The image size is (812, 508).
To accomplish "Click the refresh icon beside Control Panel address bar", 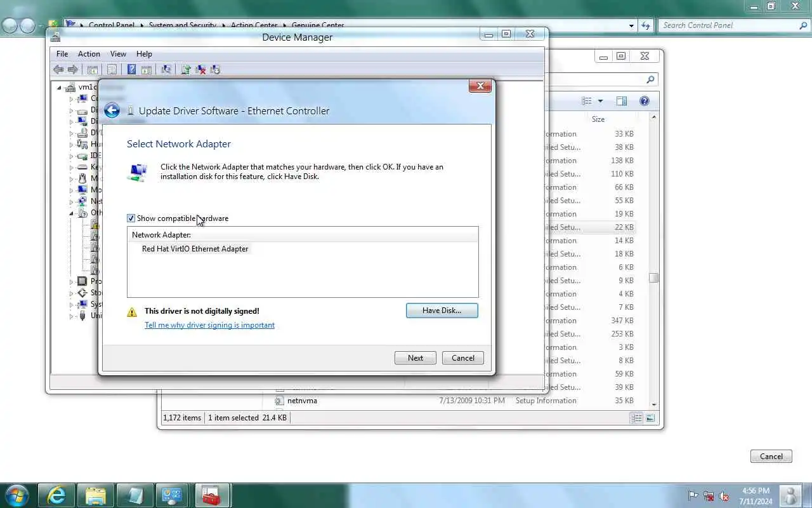I will [x=646, y=25].
